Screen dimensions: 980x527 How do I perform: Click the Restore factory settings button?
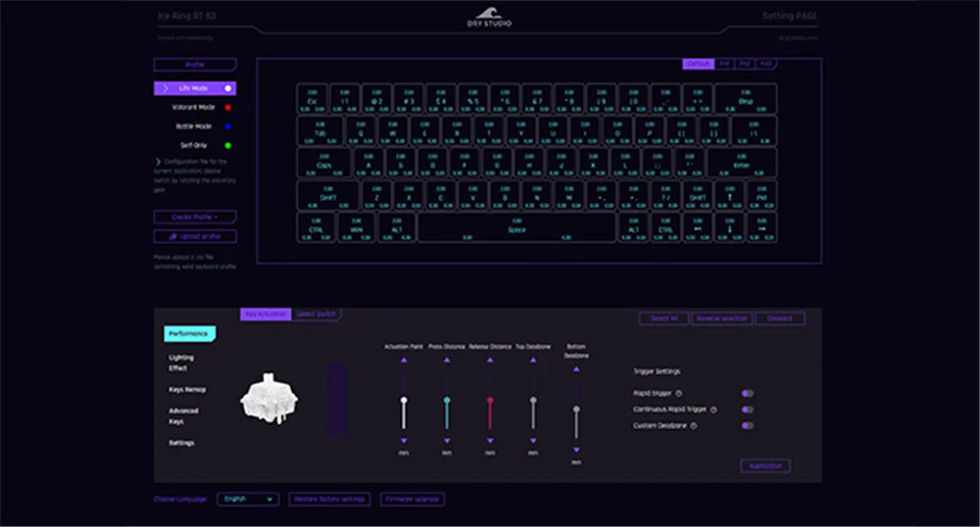329,499
